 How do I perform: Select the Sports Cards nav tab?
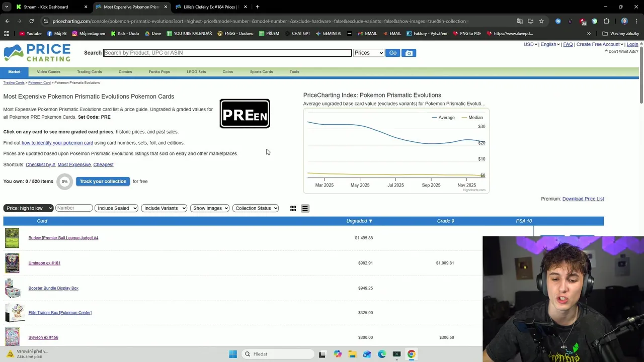261,72
